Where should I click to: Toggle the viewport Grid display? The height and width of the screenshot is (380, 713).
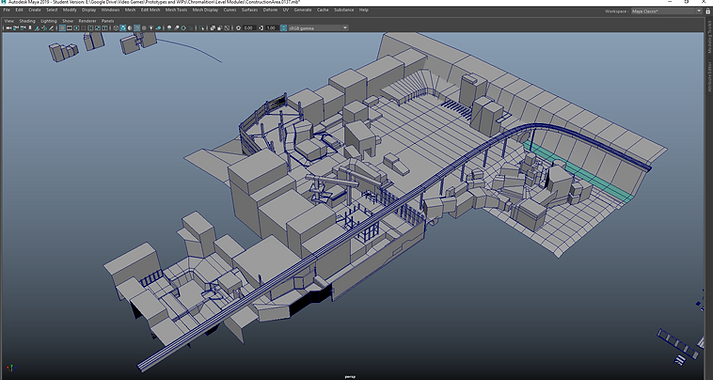point(62,28)
